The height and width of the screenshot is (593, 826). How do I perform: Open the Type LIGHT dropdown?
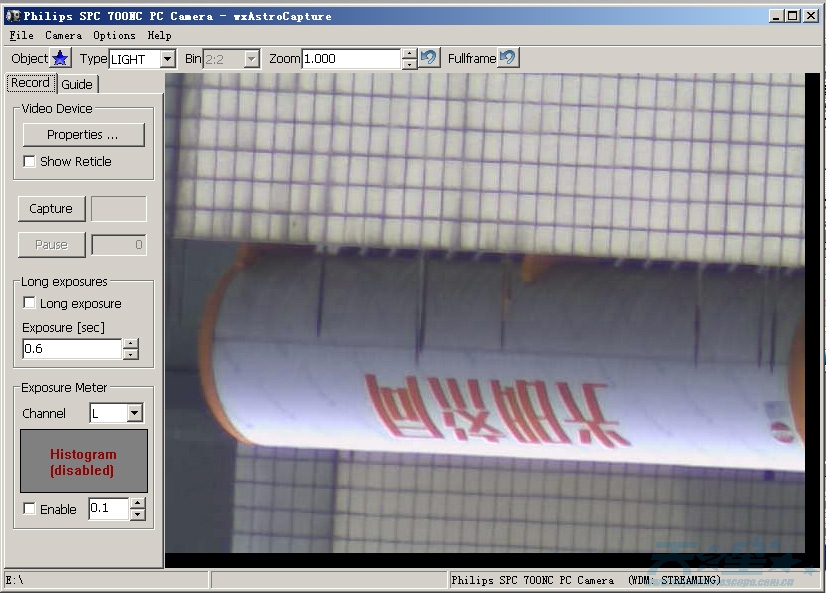167,59
